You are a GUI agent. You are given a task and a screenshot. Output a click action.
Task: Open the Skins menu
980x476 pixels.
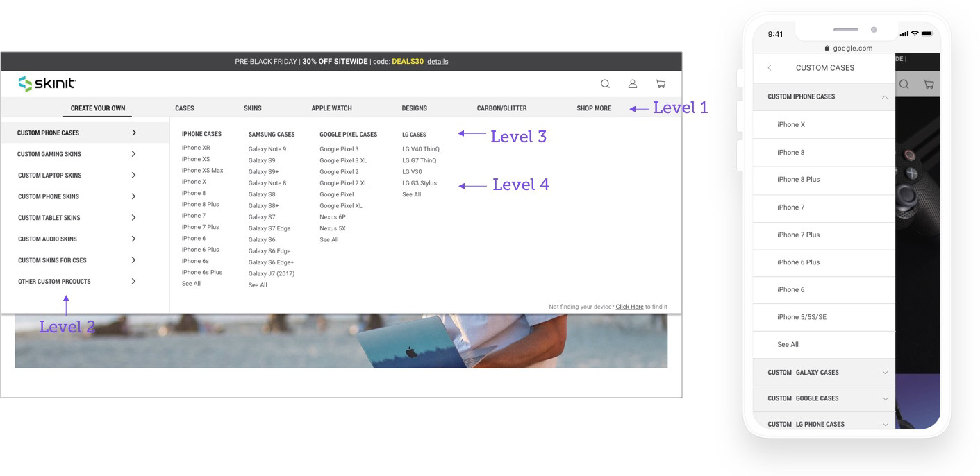click(253, 108)
